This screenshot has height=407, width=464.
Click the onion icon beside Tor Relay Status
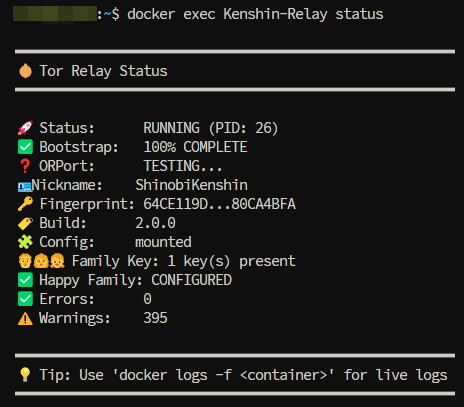click(x=25, y=71)
